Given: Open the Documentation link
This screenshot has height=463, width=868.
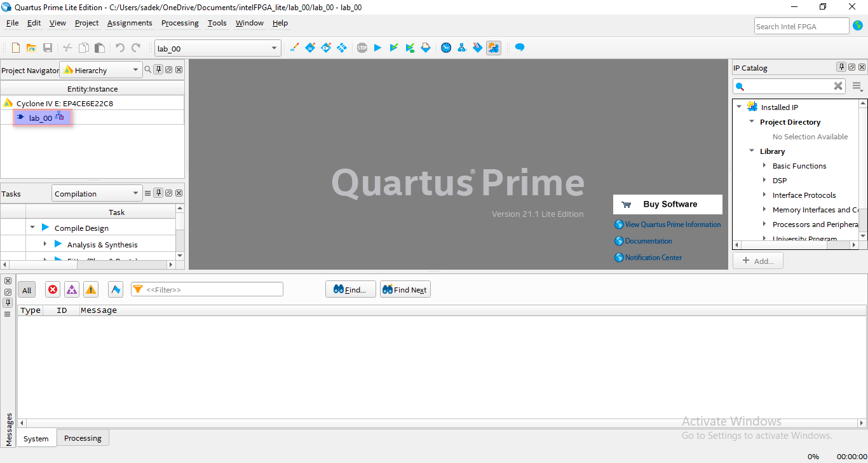Looking at the screenshot, I should click(648, 241).
